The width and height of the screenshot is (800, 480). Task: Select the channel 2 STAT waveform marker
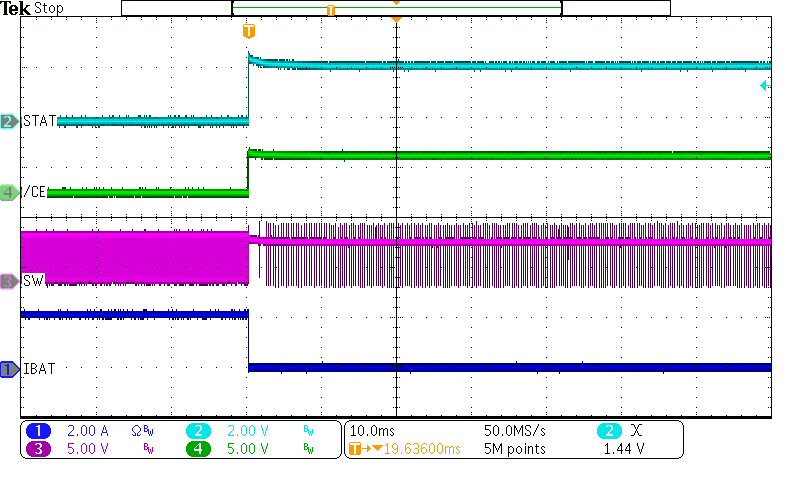tap(9, 121)
